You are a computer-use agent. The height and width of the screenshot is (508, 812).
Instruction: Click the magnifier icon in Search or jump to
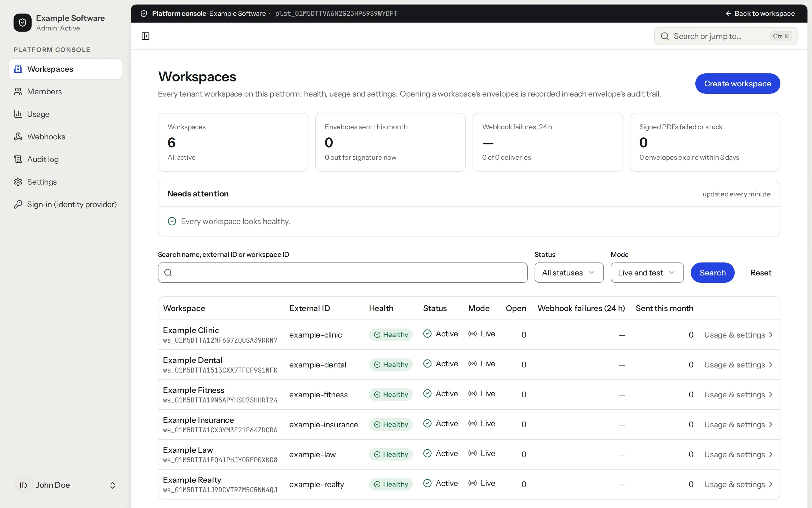[665, 36]
